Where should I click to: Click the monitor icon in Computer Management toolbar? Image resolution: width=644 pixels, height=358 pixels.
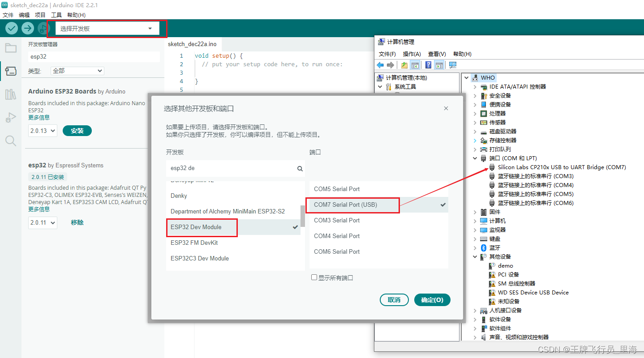click(x=453, y=65)
